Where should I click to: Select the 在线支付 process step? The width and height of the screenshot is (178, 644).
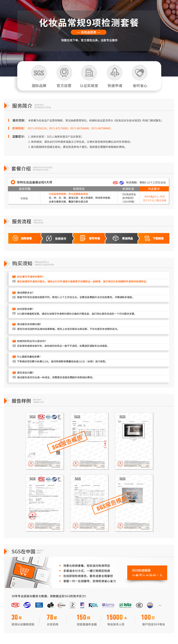coord(57,238)
